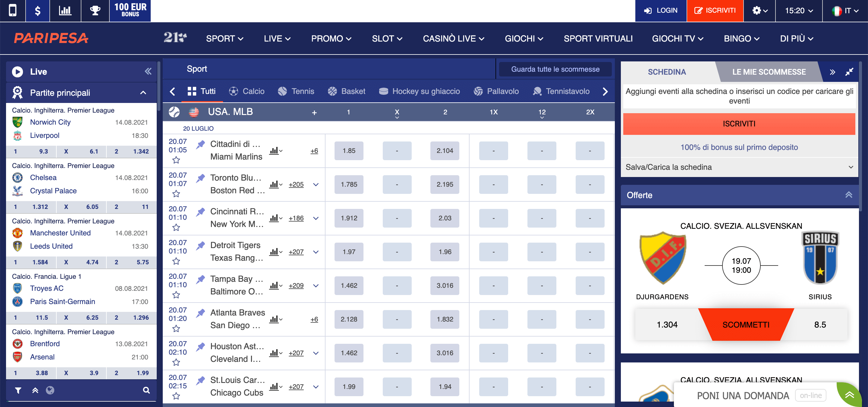Image resolution: width=868 pixels, height=407 pixels.
Task: Switch to LE MIE SCOMMESSE tab
Action: (769, 72)
